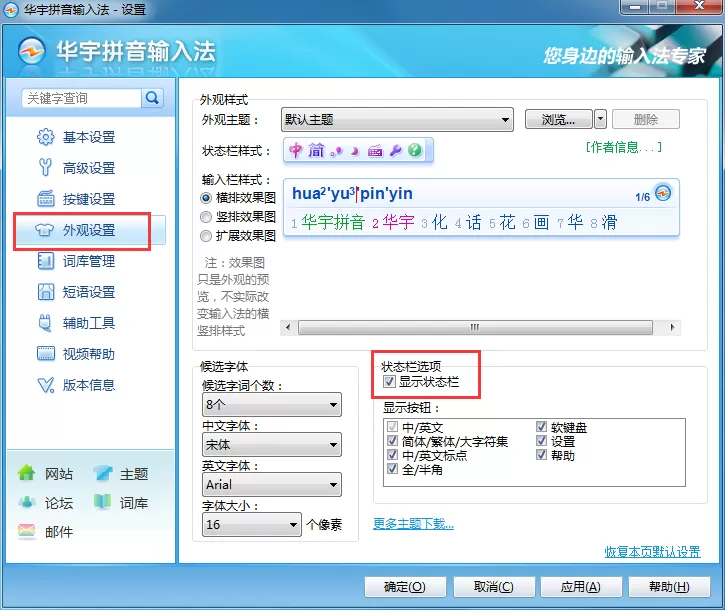Click the envelope 邮件 icon
The height and width of the screenshot is (610, 725).
click(x=27, y=530)
